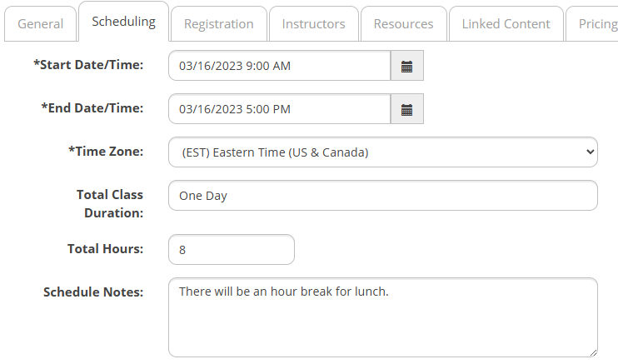Focus the Total Class Duration field
Screen dimensions: 618x364
tap(383, 196)
